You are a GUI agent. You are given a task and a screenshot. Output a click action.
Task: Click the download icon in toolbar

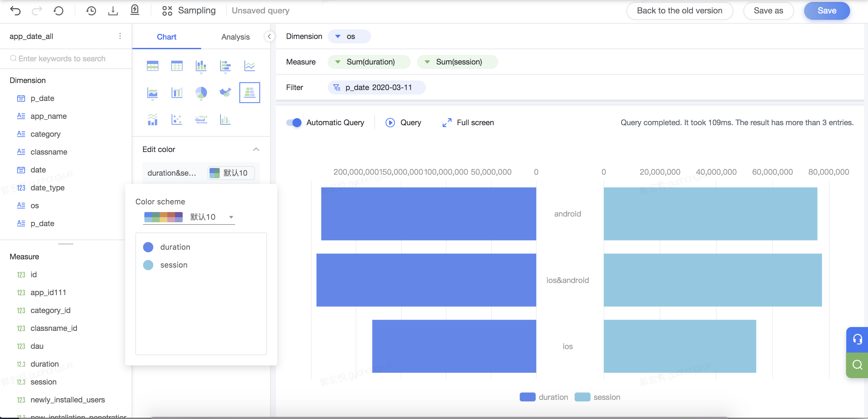pyautogui.click(x=113, y=11)
